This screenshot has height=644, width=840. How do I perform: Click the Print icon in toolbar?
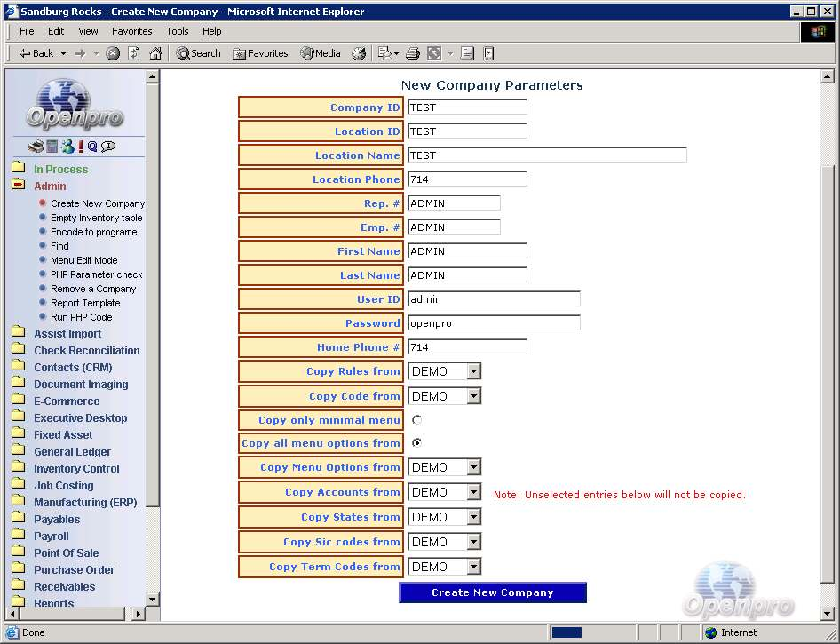(x=413, y=53)
